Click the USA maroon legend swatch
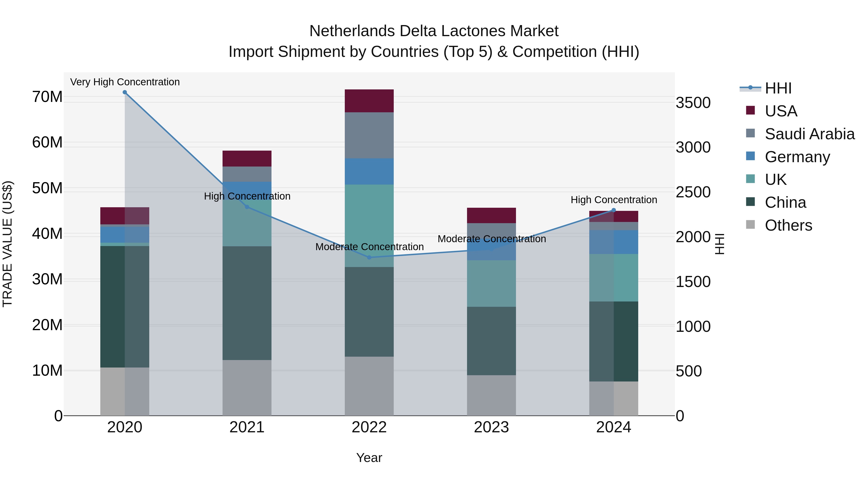The image size is (868, 488). (750, 110)
